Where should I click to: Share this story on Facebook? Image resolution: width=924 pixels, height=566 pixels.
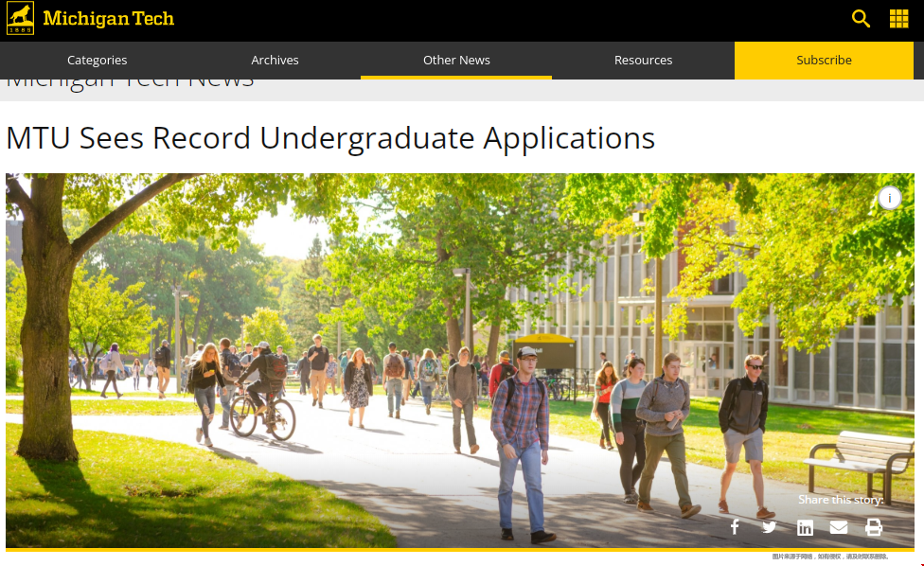[735, 527]
